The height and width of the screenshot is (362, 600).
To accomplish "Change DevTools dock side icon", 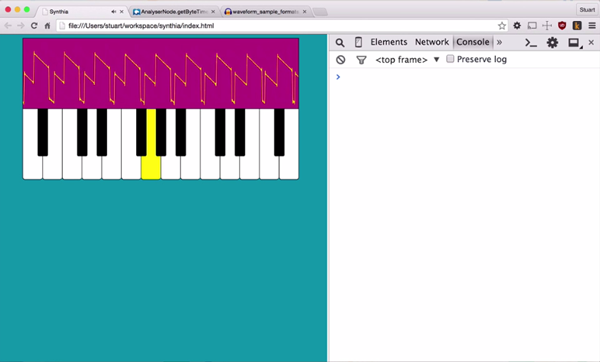I will pos(574,43).
